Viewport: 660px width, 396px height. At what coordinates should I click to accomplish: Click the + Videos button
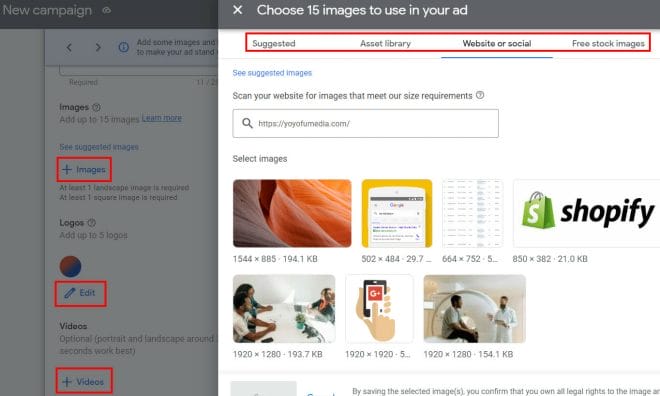click(x=84, y=381)
